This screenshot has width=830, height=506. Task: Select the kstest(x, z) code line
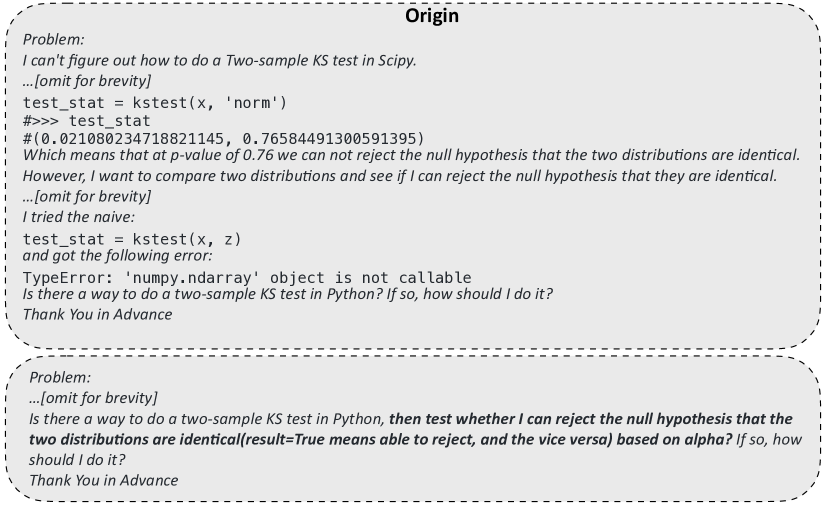pyautogui.click(x=132, y=239)
